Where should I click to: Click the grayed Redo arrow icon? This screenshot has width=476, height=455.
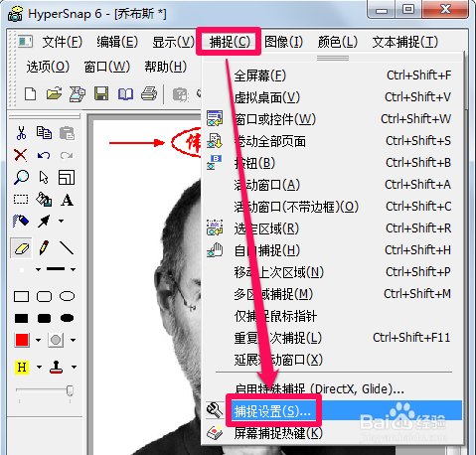click(67, 155)
